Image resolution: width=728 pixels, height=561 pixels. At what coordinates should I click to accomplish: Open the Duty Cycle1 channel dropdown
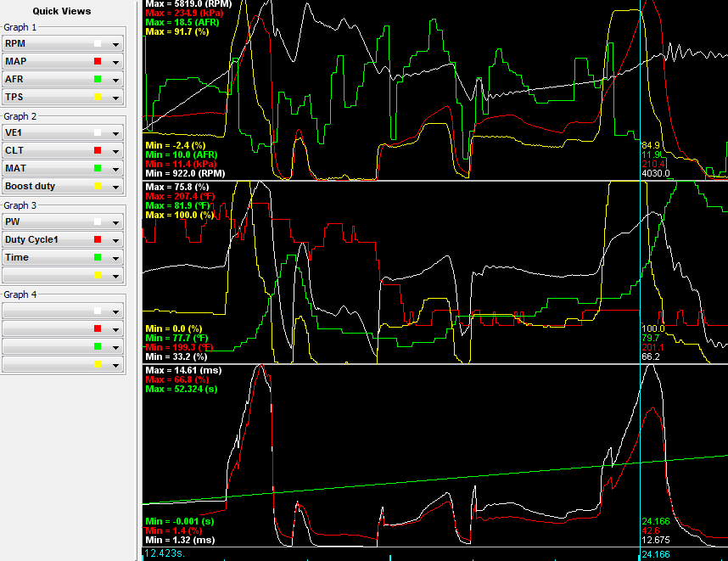114,239
